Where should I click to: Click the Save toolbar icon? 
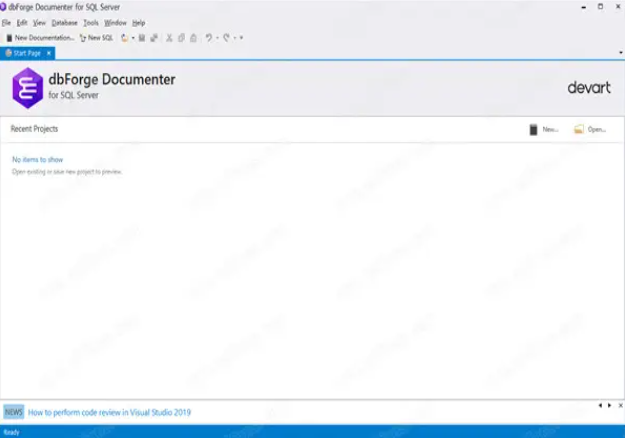[142, 38]
